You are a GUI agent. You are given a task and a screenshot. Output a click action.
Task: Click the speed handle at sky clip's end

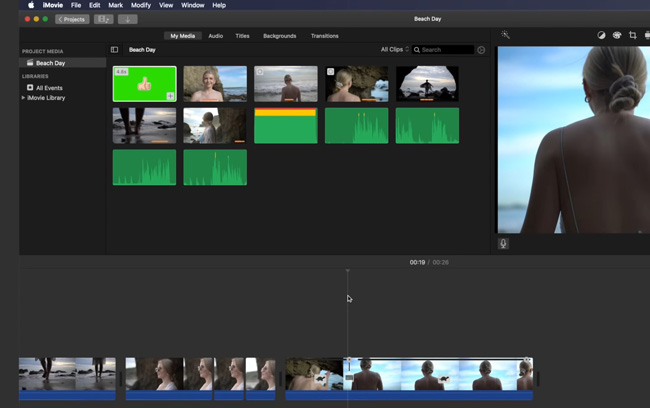click(x=527, y=359)
